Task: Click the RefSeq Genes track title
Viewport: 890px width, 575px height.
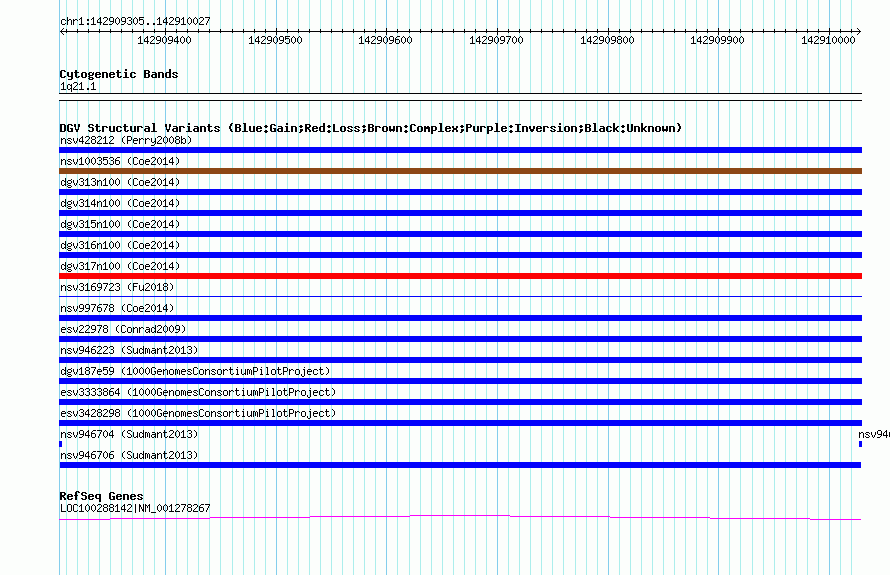Action: [101, 496]
